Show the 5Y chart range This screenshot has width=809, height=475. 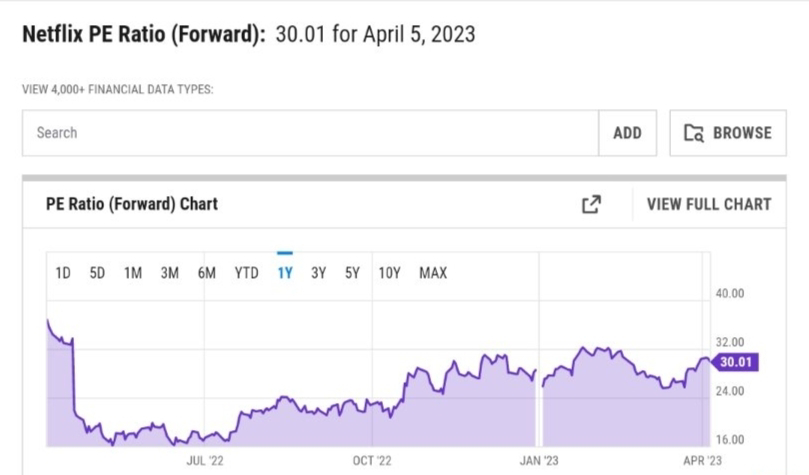coord(352,273)
